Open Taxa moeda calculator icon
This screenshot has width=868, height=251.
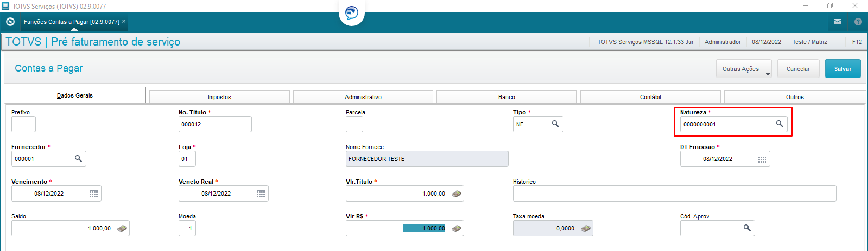(x=586, y=228)
